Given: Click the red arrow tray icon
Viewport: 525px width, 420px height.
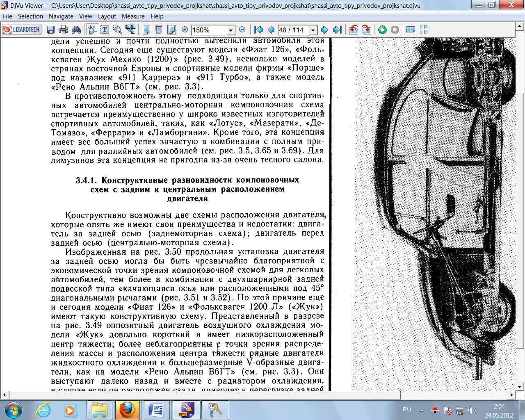Looking at the screenshot, I should coord(435,410).
